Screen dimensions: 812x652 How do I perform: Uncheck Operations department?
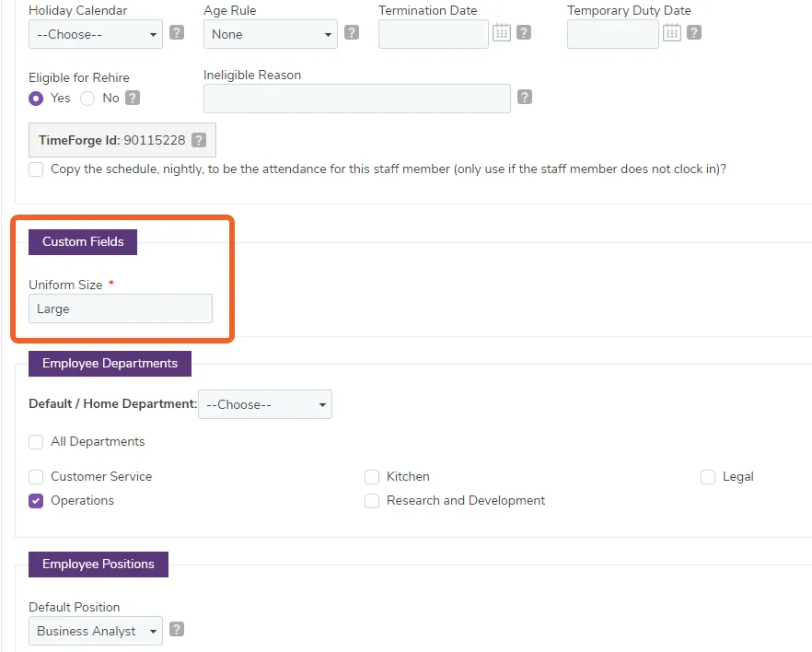[x=36, y=501]
